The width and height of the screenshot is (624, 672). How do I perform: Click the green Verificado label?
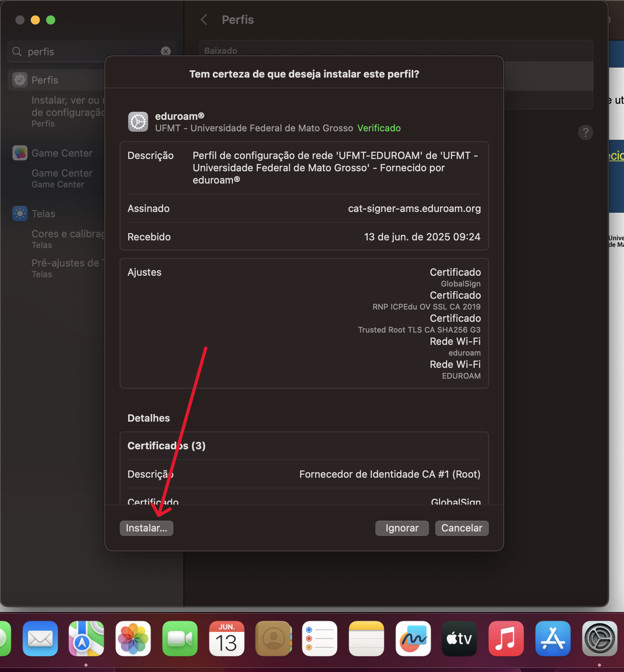pos(379,128)
